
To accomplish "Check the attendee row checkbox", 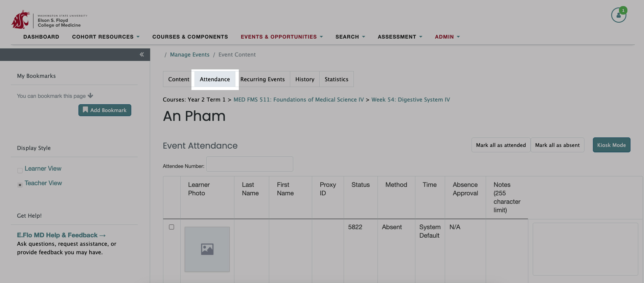I will 171,227.
